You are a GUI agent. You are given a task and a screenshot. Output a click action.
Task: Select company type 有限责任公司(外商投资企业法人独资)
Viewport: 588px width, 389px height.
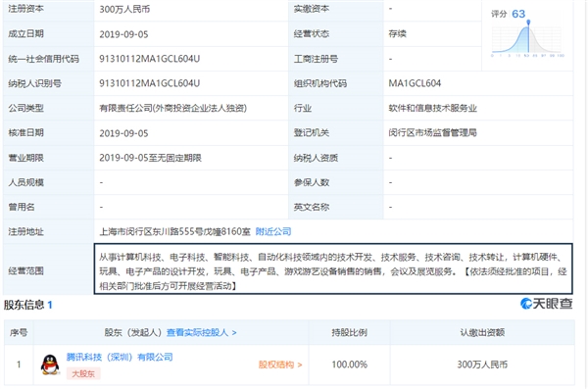tap(172, 108)
